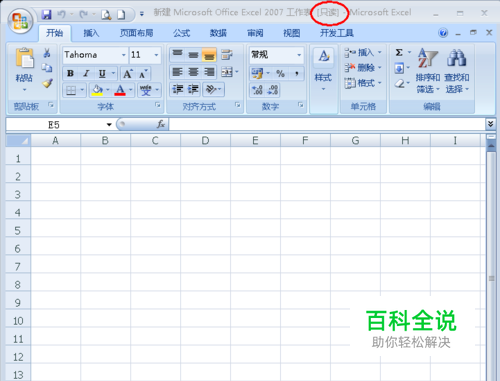The image size is (500, 381).
Task: Expand font color dropdown arrow
Action: (x=131, y=90)
